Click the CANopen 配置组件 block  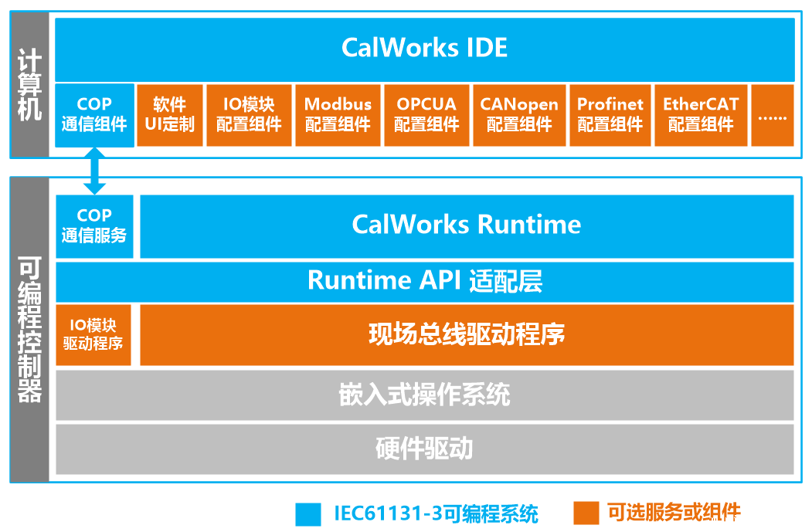tap(518, 115)
